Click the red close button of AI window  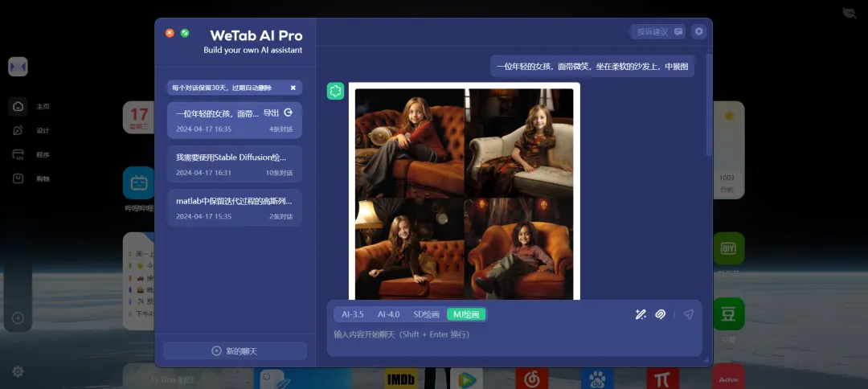point(170,33)
